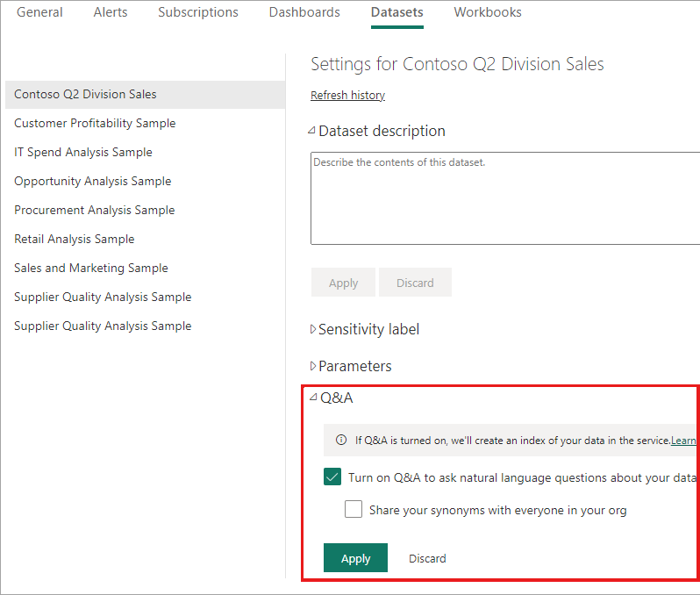Open the Refresh history link

pos(347,95)
